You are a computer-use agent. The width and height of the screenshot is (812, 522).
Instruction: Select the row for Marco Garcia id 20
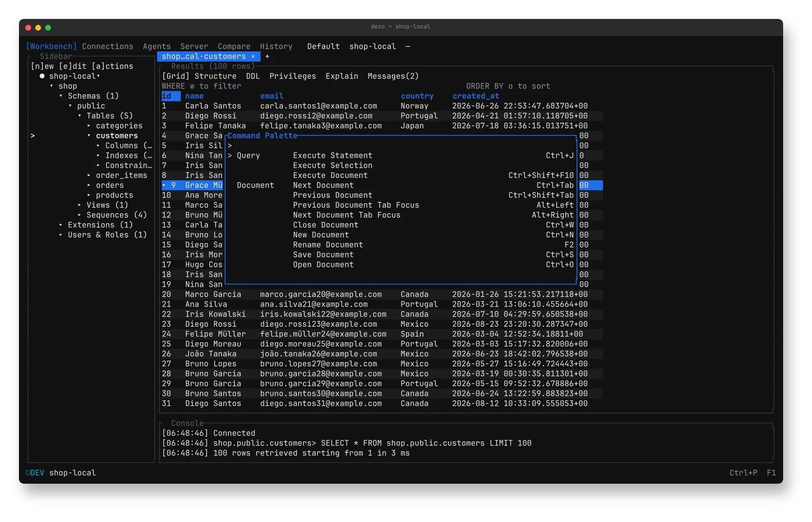tap(382, 294)
